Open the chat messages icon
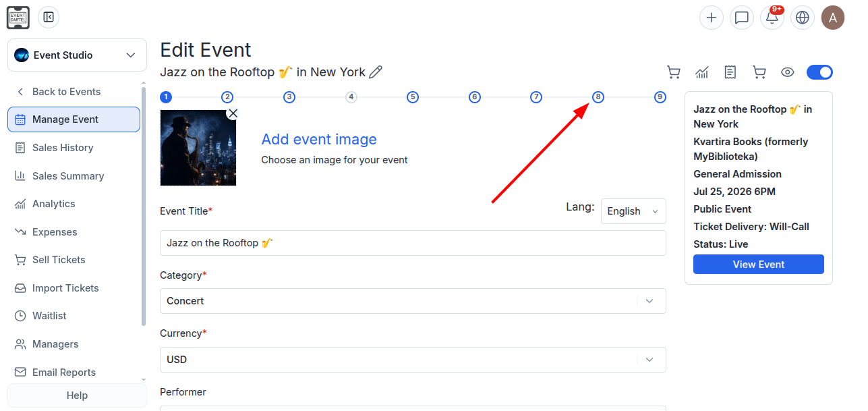 click(x=742, y=18)
